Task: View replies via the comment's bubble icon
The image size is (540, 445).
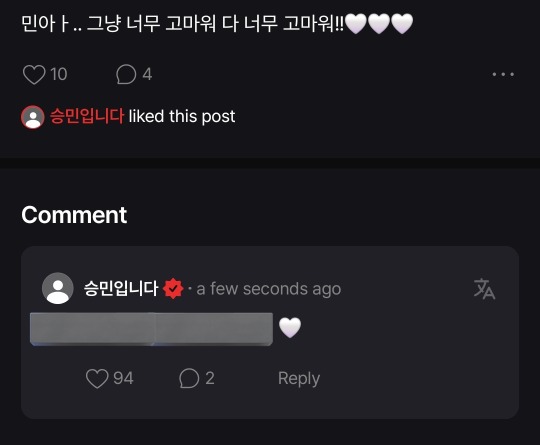Action: pyautogui.click(x=189, y=379)
